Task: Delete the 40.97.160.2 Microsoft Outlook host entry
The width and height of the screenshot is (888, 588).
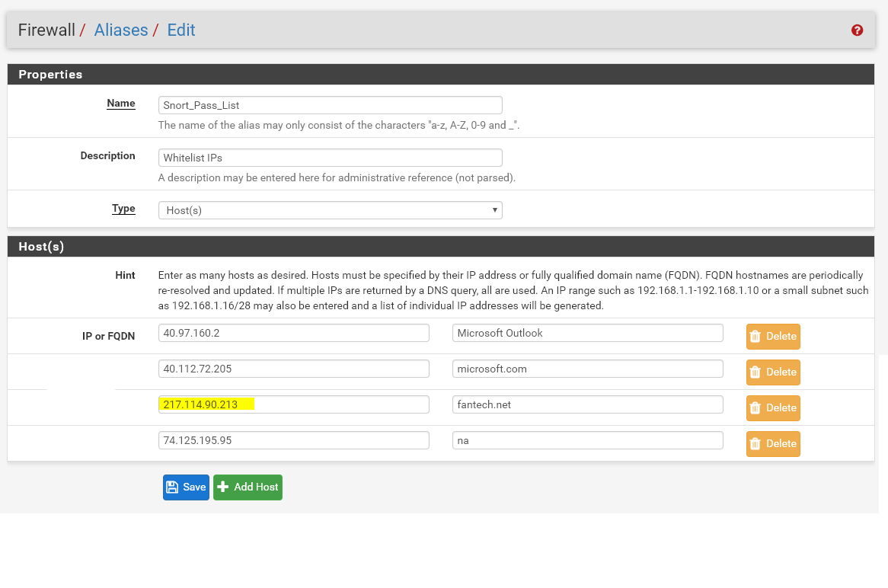Action: point(772,336)
